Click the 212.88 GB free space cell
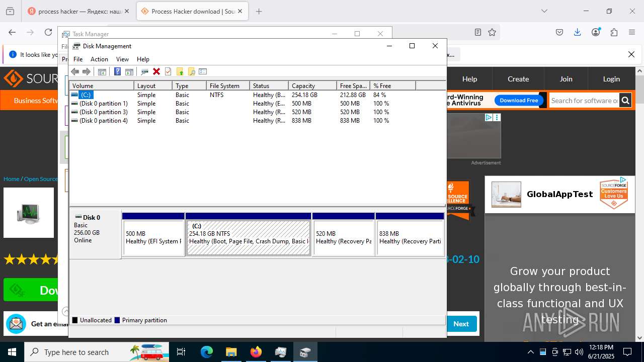 (x=353, y=95)
